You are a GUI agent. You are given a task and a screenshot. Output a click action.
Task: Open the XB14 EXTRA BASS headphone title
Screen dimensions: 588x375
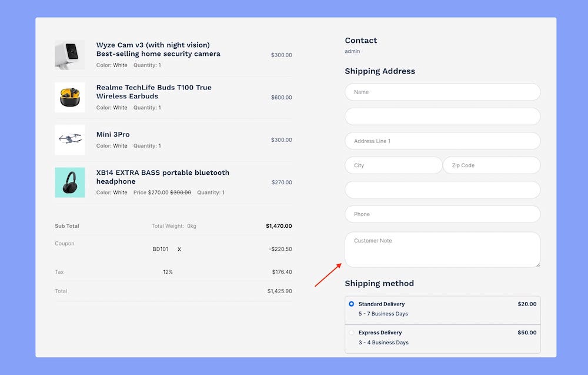162,177
